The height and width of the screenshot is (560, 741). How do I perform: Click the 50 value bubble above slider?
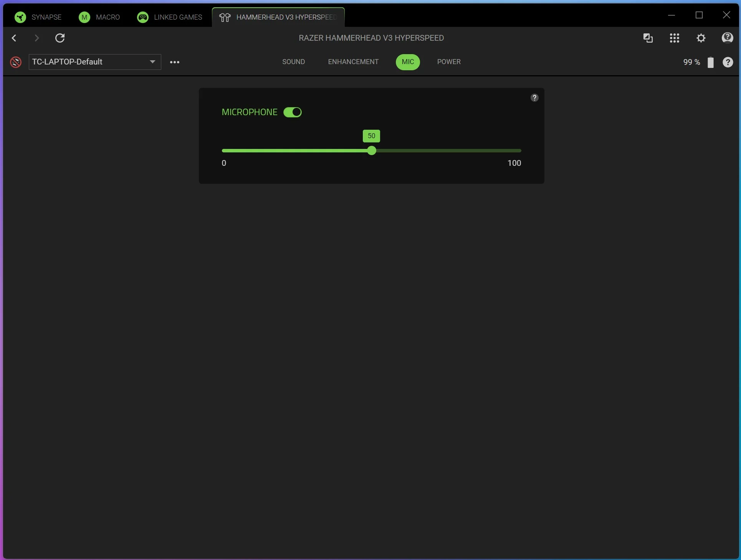click(371, 136)
